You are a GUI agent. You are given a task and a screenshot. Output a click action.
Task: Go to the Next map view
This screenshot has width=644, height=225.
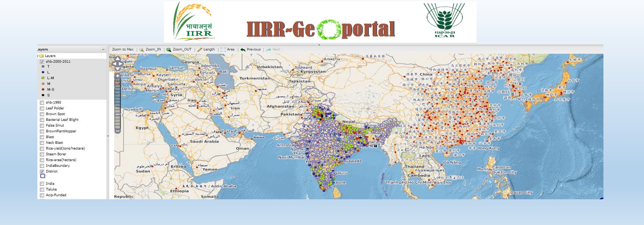pos(273,50)
